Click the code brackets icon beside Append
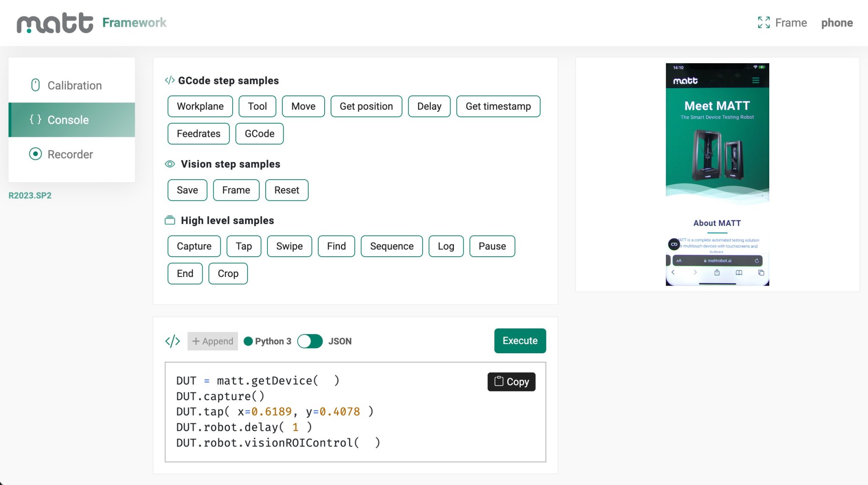Viewport: 868px width, 485px height. (x=172, y=341)
